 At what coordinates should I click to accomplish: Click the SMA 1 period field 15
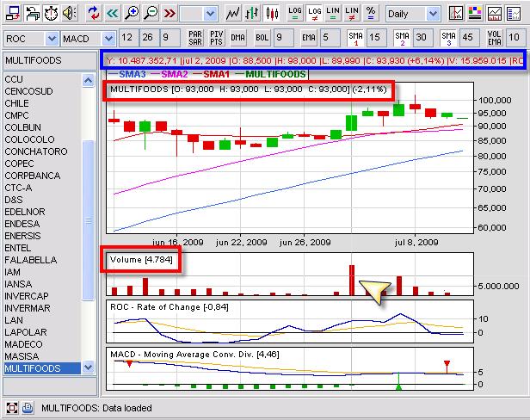[x=377, y=38]
